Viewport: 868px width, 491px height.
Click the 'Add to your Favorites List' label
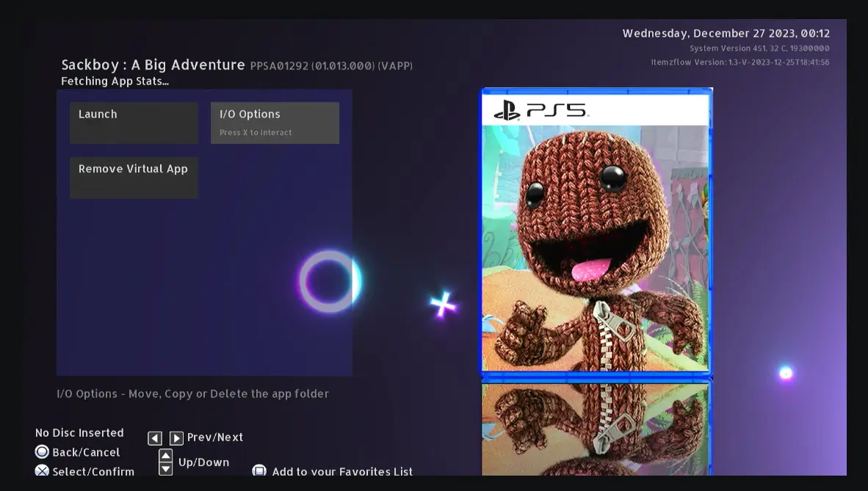[x=342, y=471]
